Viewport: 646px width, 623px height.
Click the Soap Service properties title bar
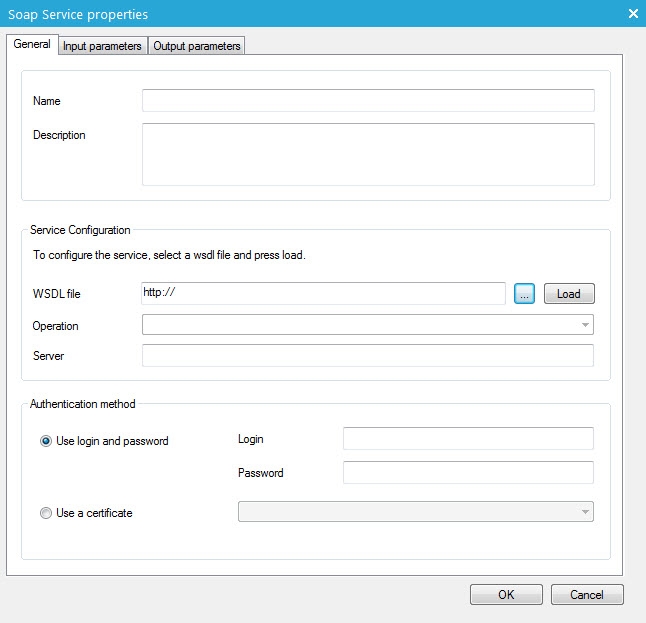[300, 14]
